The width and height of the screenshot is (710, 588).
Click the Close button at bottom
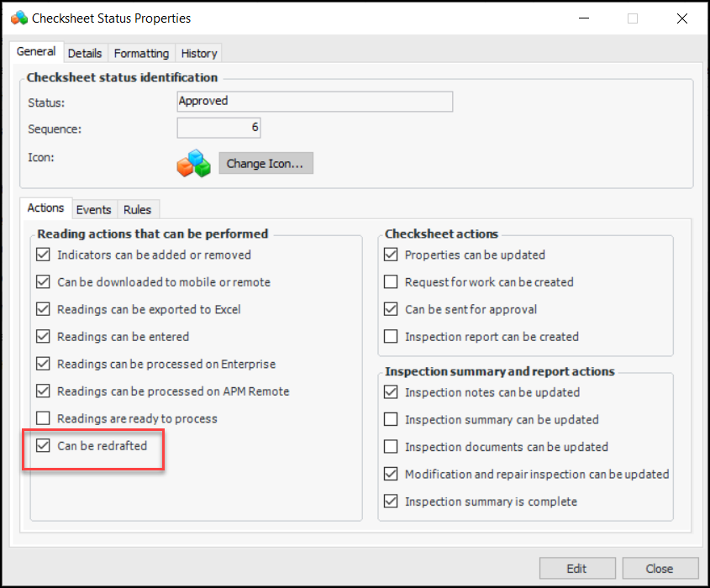pyautogui.click(x=660, y=569)
